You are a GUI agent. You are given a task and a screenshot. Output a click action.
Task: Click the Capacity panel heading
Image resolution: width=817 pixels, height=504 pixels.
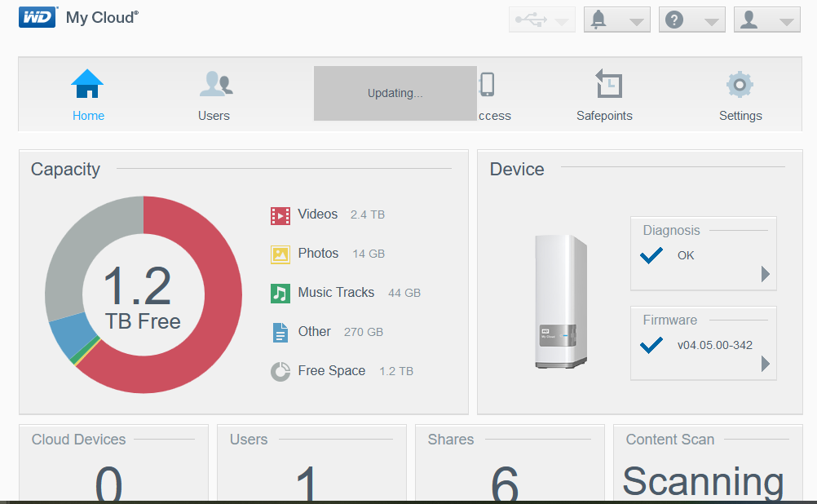coord(65,169)
